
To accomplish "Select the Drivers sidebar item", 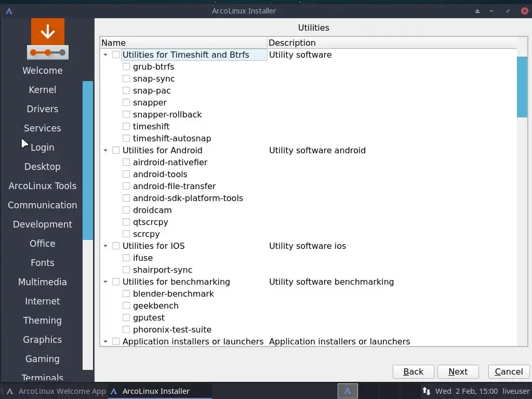I will 43,109.
